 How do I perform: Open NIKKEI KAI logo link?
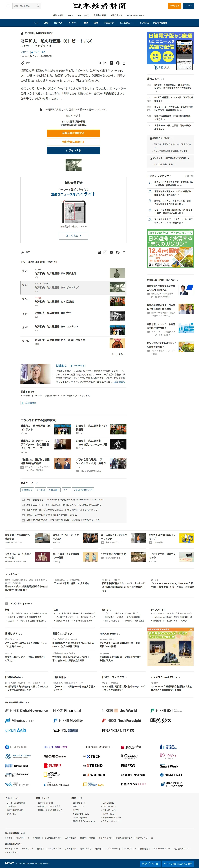pos(171,775)
